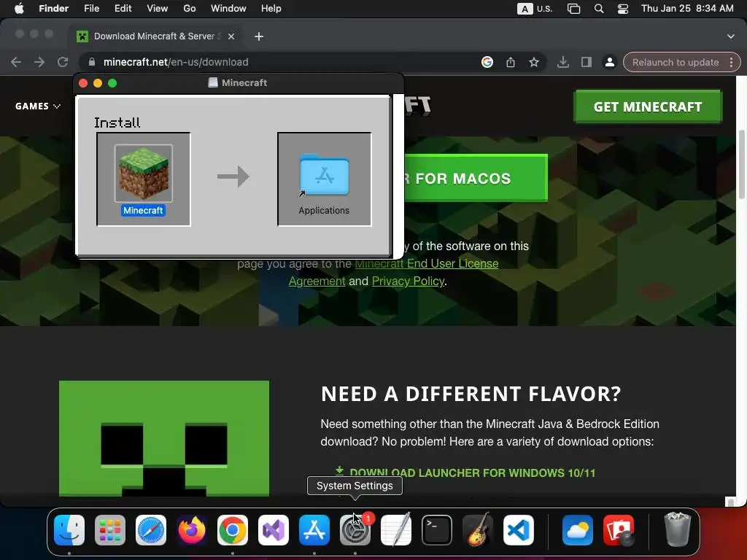Open Finder from the dock
The height and width of the screenshot is (560, 747).
tap(69, 530)
